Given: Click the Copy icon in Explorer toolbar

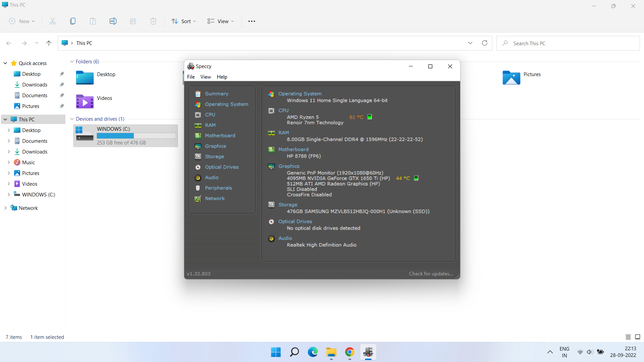Looking at the screenshot, I should point(73,21).
